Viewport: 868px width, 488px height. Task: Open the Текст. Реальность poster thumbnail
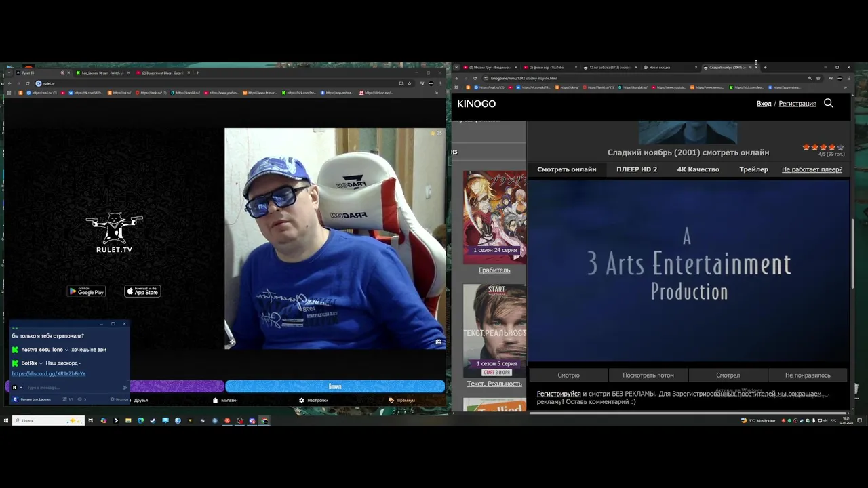pos(494,330)
